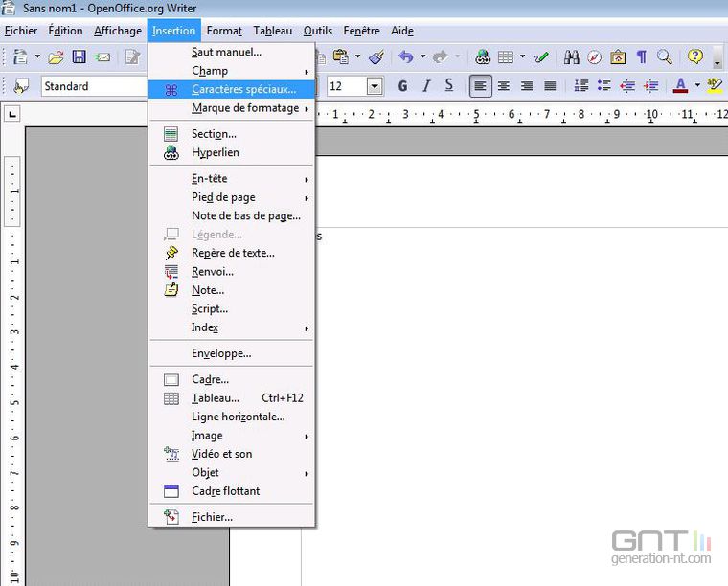
Task: Select the Format paintbrush tool
Action: pos(376,57)
